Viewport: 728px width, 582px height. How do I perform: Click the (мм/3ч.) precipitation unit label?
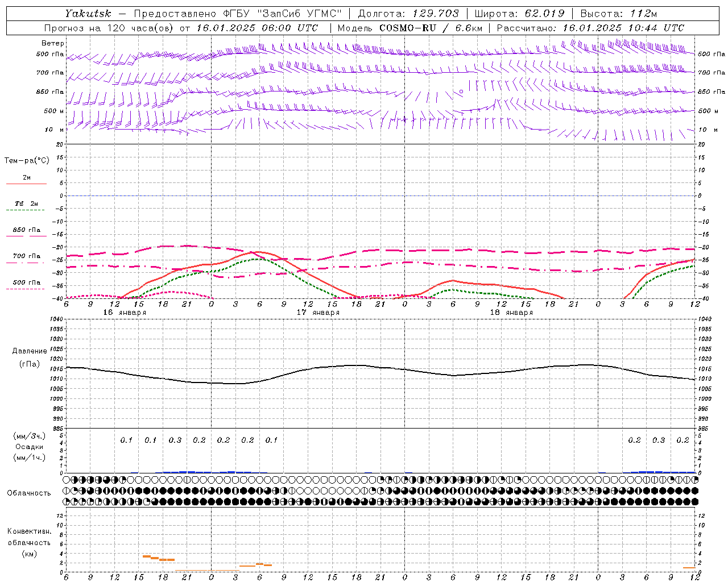29,436
